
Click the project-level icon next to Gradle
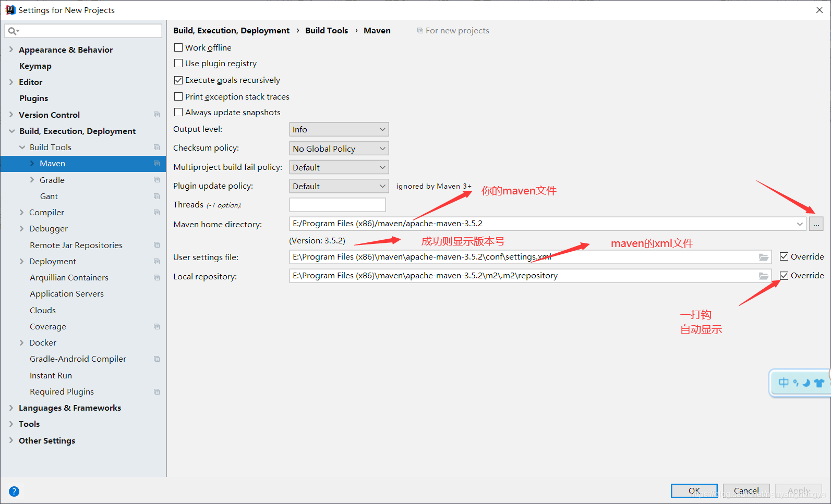(x=156, y=180)
